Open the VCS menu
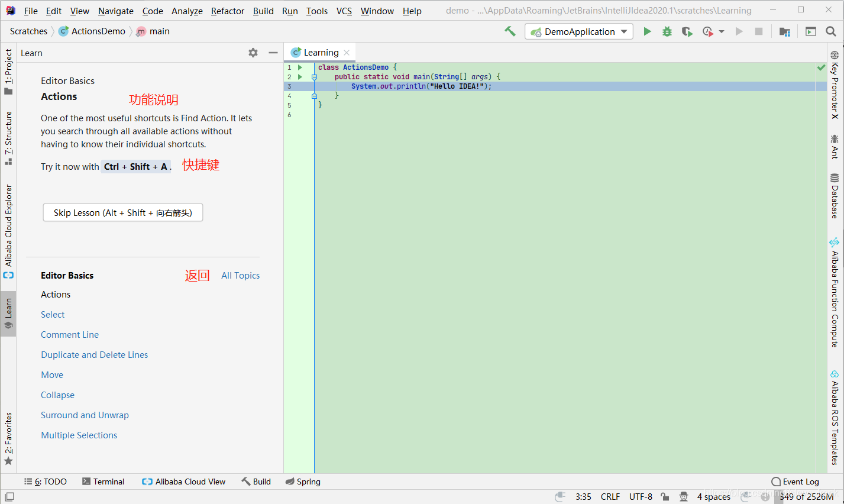 point(344,11)
